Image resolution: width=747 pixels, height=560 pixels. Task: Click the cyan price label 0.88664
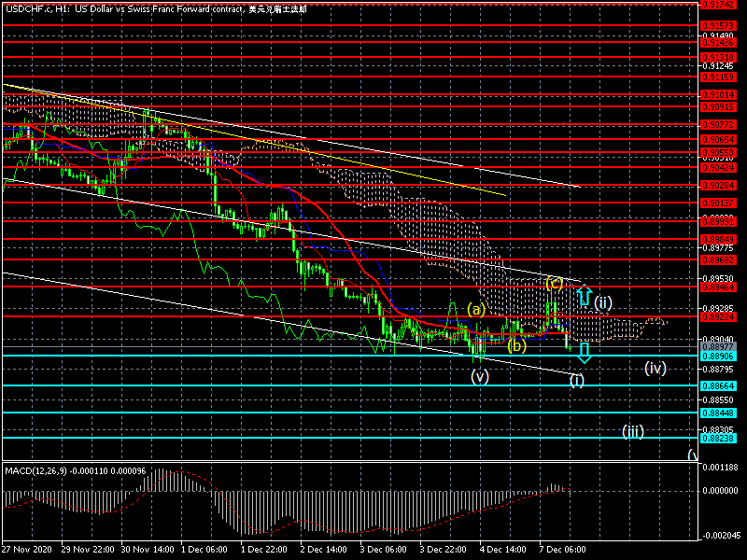718,386
